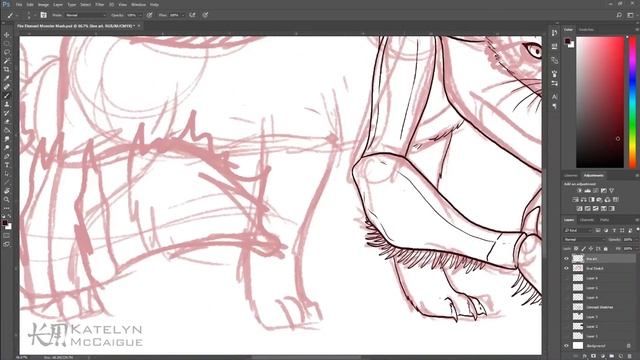Create a new layer group
Screen dimensions: 640x360
point(611,356)
